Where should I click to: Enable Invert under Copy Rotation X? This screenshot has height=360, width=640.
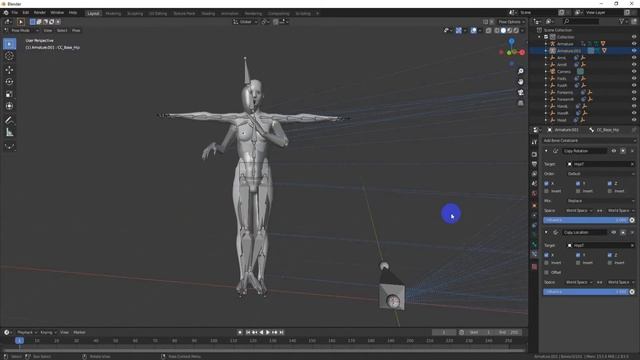tap(547, 191)
